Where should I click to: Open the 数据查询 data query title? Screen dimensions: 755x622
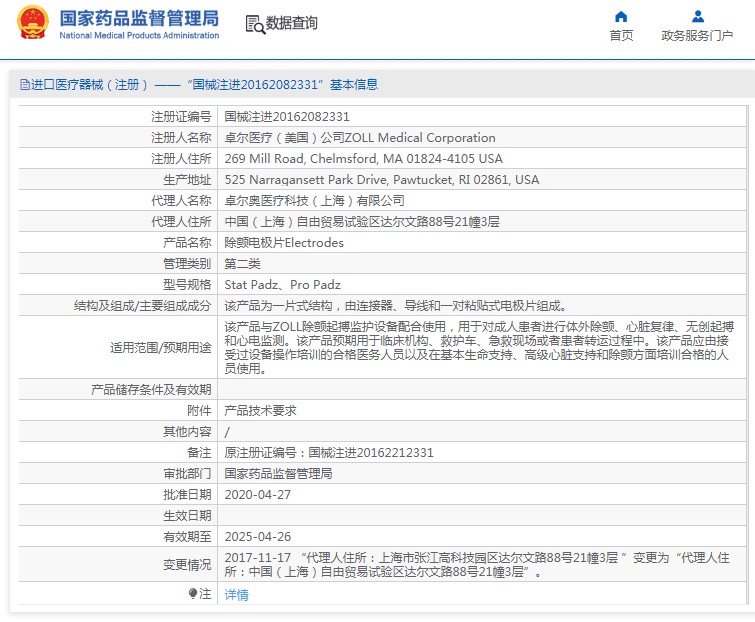click(292, 23)
